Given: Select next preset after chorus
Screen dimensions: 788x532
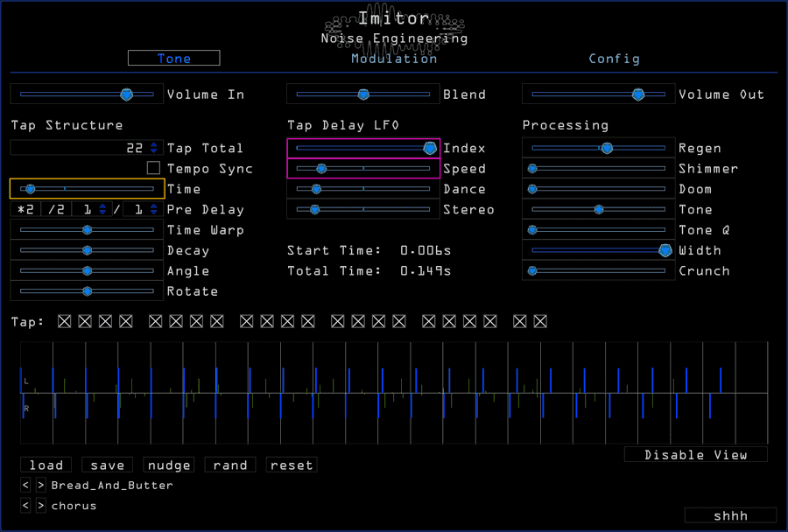Looking at the screenshot, I should pos(41,506).
